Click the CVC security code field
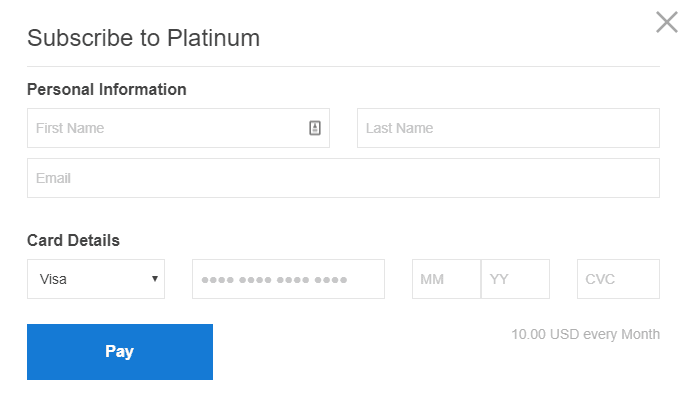Viewport: 689px width, 396px height. pyautogui.click(x=618, y=279)
